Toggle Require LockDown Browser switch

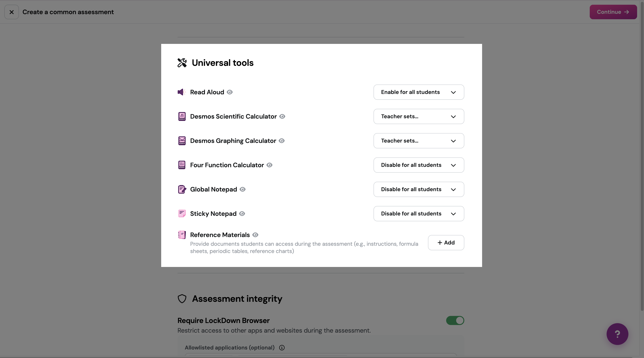pyautogui.click(x=455, y=320)
